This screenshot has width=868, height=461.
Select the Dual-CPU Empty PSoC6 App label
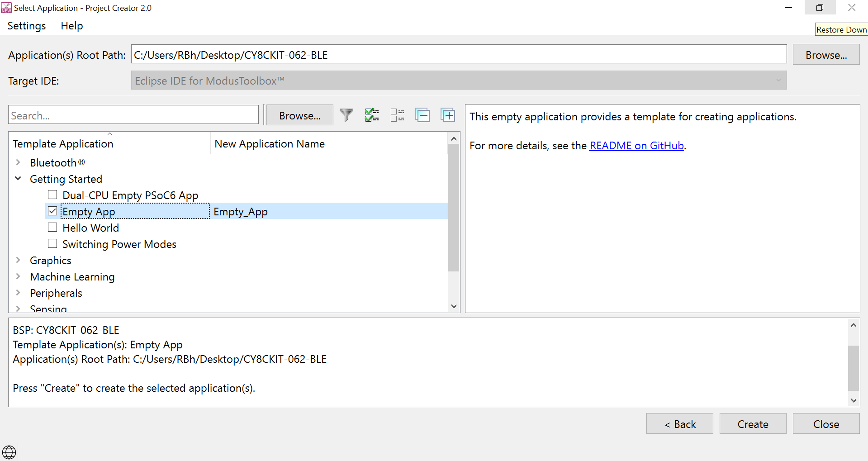(x=130, y=195)
